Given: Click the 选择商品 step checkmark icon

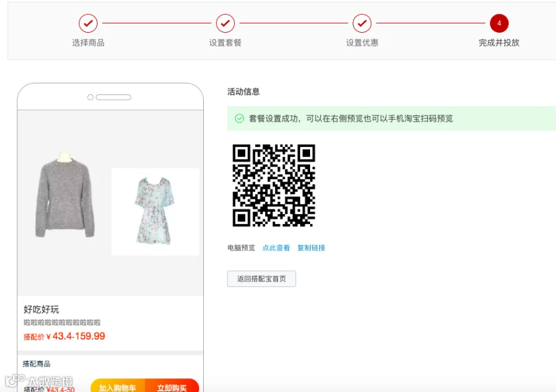Looking at the screenshot, I should click(88, 23).
